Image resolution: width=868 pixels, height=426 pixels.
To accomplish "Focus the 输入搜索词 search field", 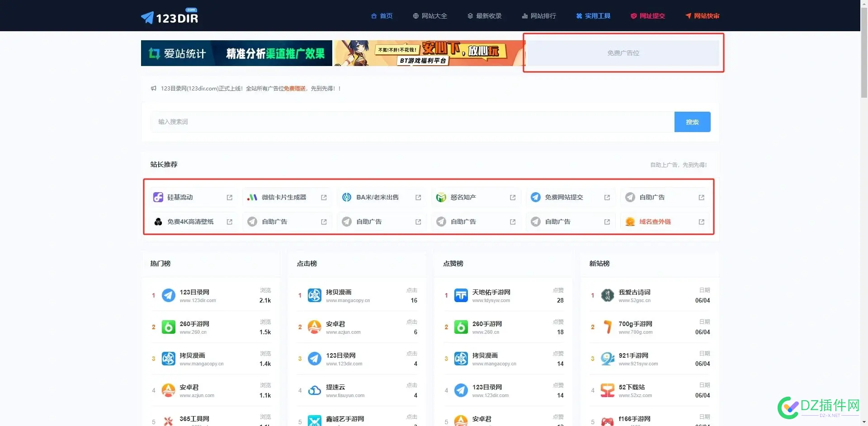I will [x=411, y=122].
